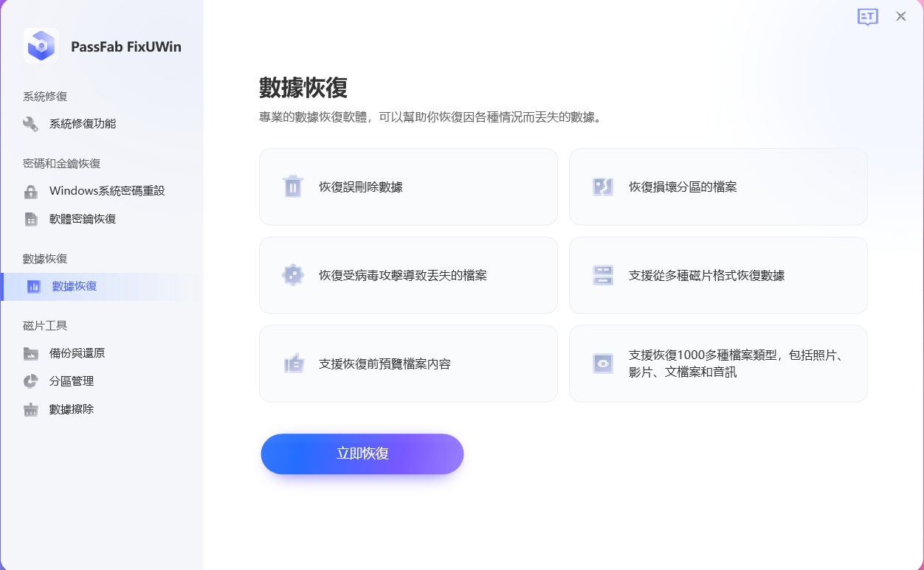Open the feedback chat icon at top right
The height and width of the screenshot is (570, 924).
point(867,17)
